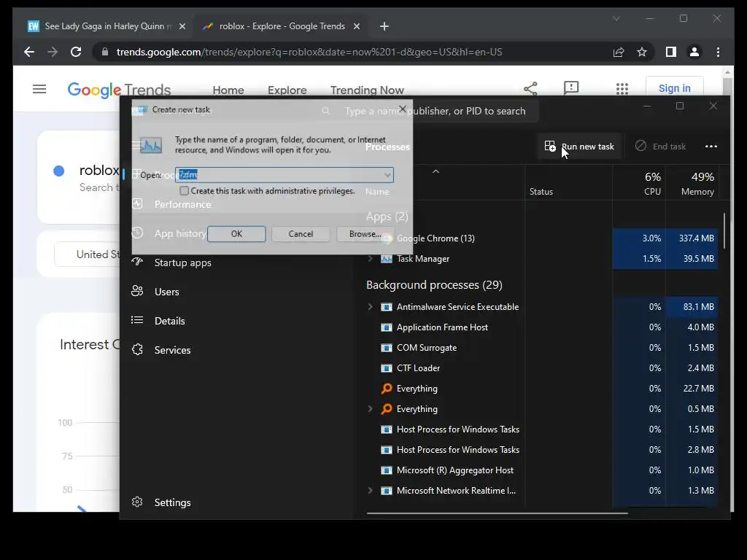Click the Task Manager vertical scrollbar
The height and width of the screenshot is (560, 747).
tap(724, 230)
